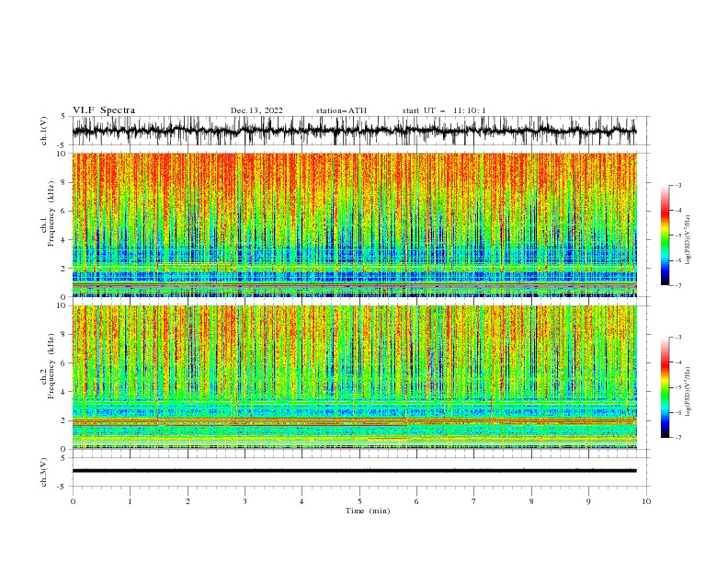728x563 pixels.
Task: Click the 10 kHz tick label on ch.2 spectrogram
Action: [63, 305]
